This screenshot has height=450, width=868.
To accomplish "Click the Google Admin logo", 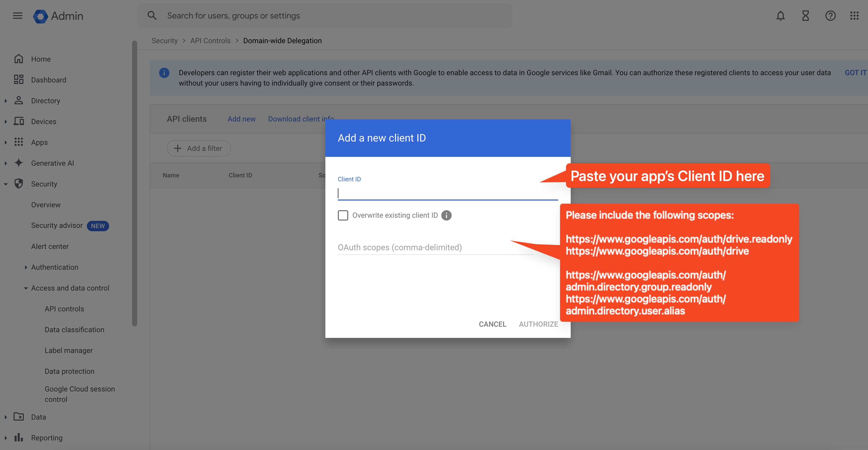I will (x=58, y=16).
